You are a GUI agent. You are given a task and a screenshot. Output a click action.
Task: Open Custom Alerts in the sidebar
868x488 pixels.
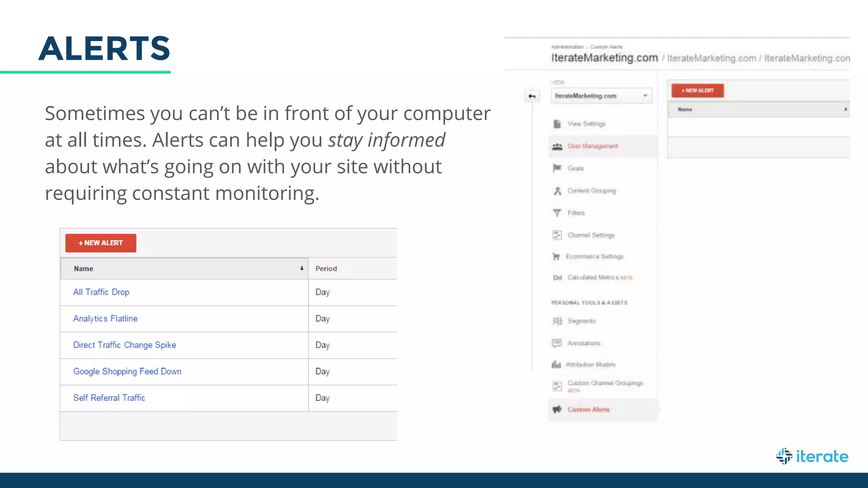pos(588,410)
